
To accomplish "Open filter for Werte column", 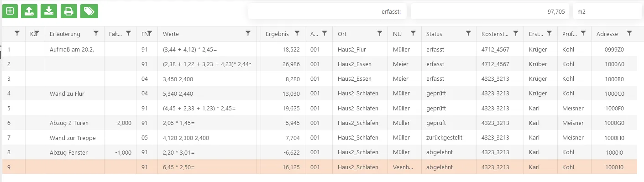I will tap(248, 33).
